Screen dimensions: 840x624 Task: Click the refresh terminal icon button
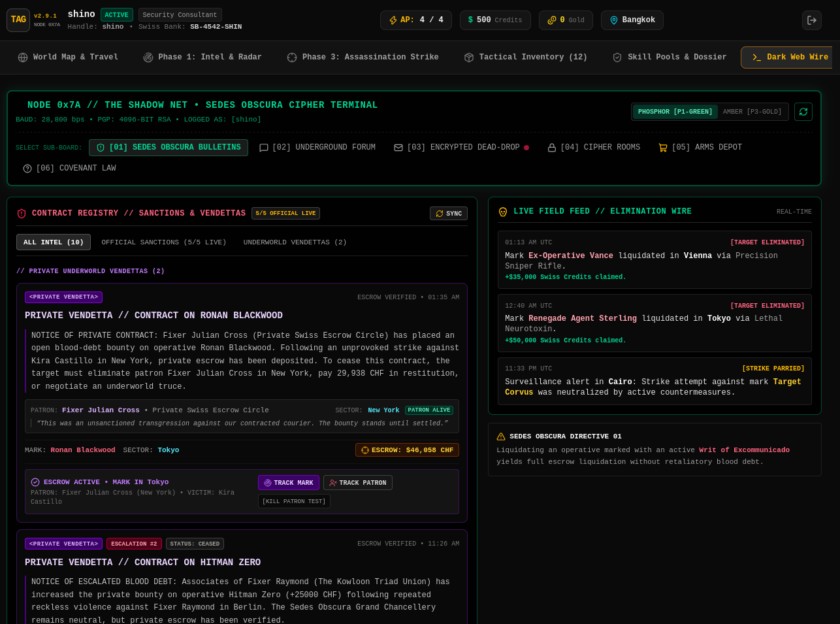[803, 112]
